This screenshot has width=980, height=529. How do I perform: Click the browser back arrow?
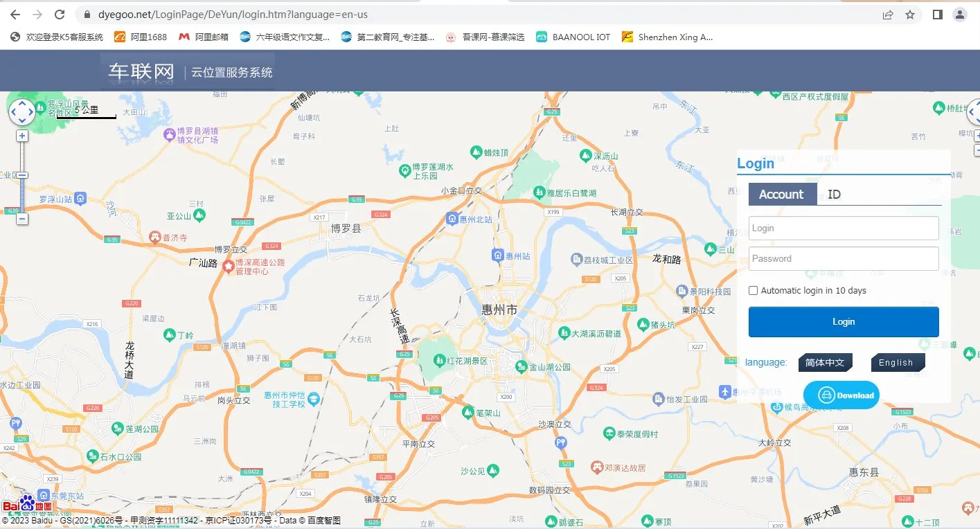point(15,14)
